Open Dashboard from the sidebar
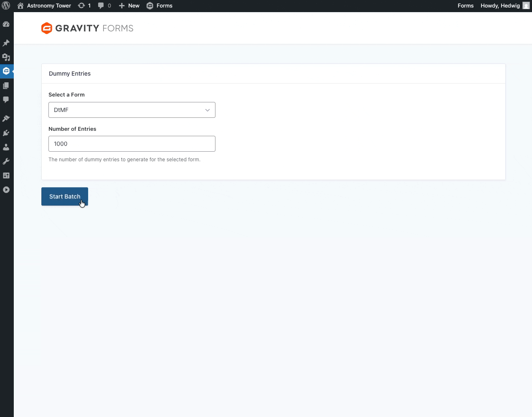The height and width of the screenshot is (417, 532). (6, 24)
